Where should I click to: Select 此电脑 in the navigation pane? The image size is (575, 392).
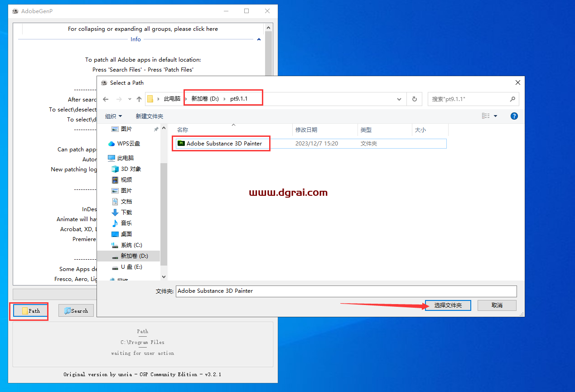(126, 158)
